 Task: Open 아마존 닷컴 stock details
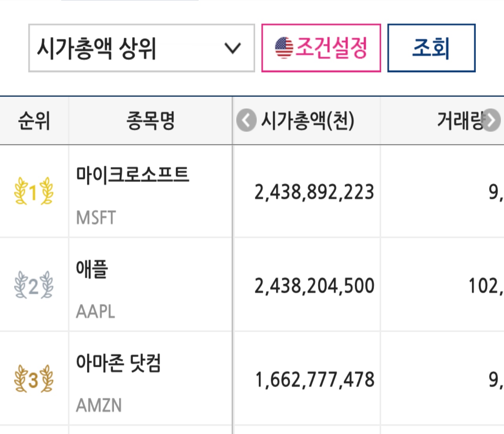click(119, 363)
